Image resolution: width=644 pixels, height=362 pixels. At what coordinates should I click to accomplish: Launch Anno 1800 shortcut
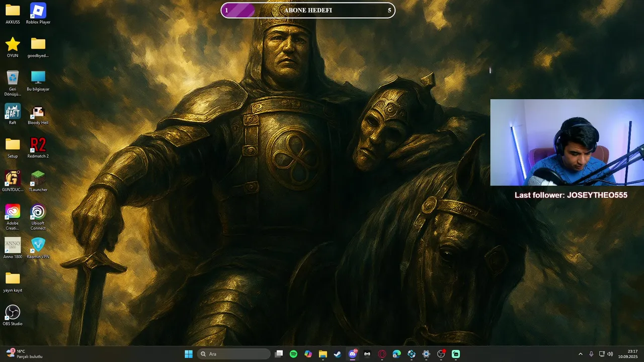coord(13,248)
